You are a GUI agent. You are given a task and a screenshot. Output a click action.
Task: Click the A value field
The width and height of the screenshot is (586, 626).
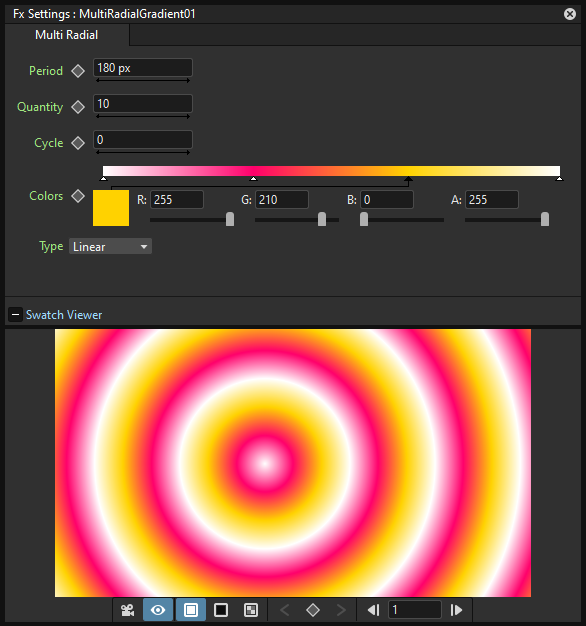tap(492, 200)
